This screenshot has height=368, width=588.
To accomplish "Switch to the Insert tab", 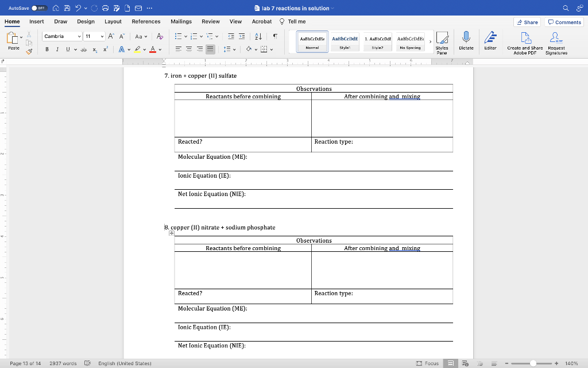I will 36,21.
